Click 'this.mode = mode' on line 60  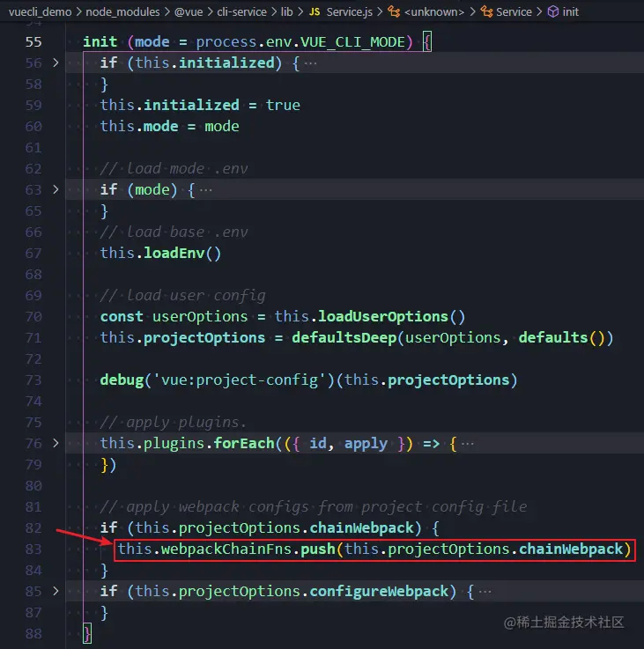169,126
